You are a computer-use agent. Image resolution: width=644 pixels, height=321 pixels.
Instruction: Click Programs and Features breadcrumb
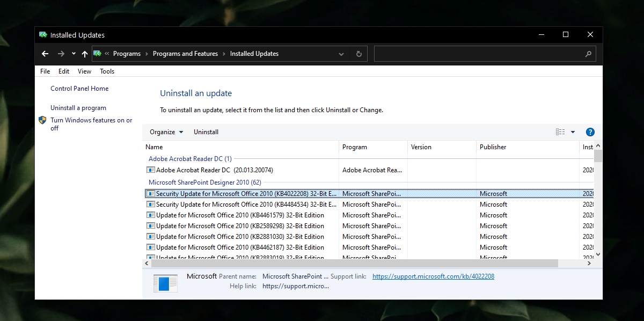[185, 54]
